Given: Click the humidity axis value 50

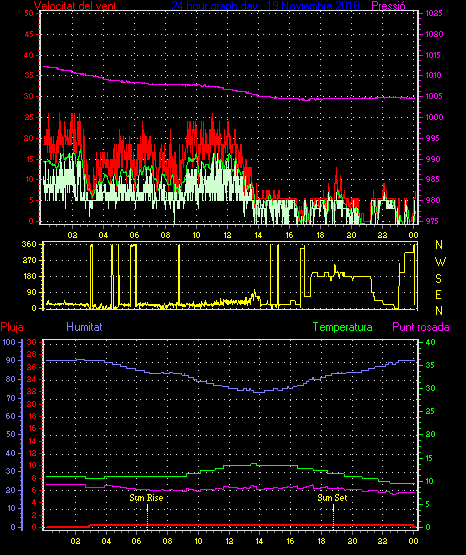Looking at the screenshot, I should pos(11,434).
